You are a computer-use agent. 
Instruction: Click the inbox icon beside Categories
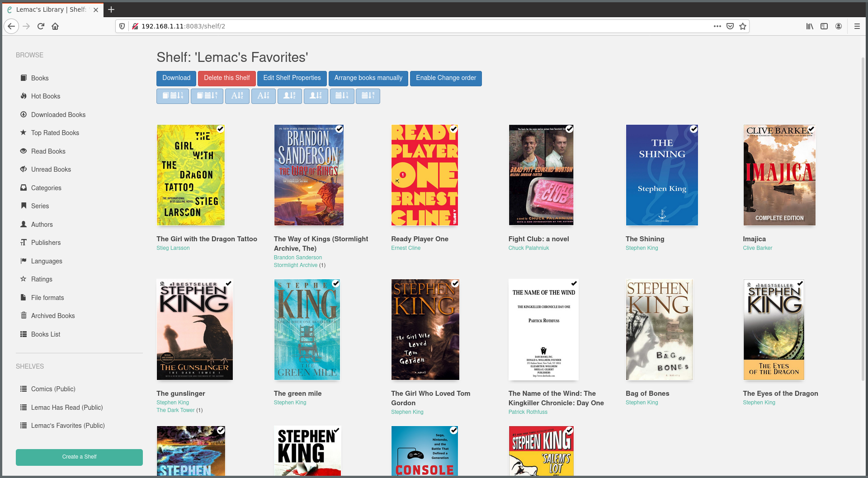24,187
